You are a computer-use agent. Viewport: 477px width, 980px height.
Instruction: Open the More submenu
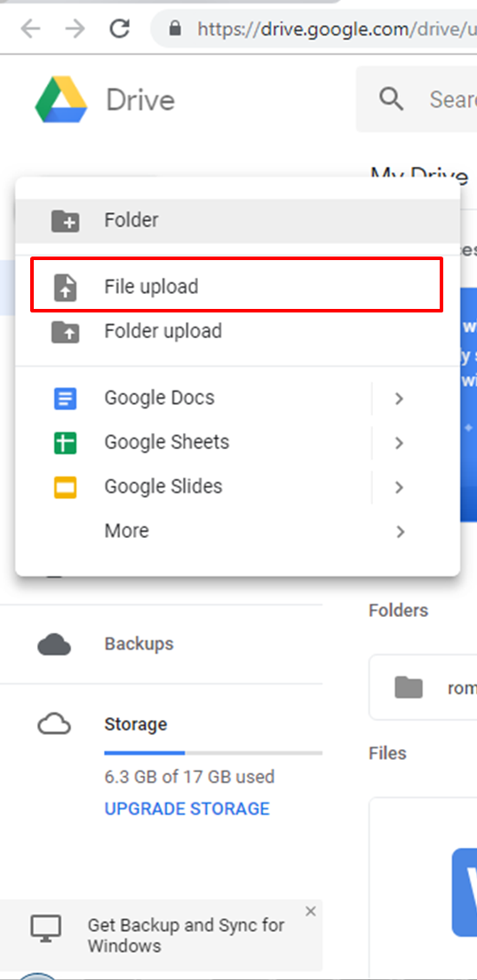pyautogui.click(x=237, y=531)
